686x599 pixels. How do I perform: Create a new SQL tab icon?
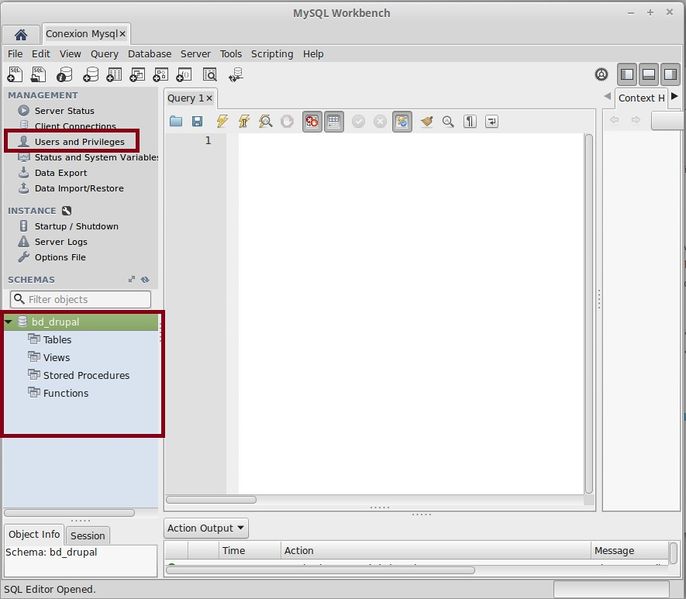point(15,74)
